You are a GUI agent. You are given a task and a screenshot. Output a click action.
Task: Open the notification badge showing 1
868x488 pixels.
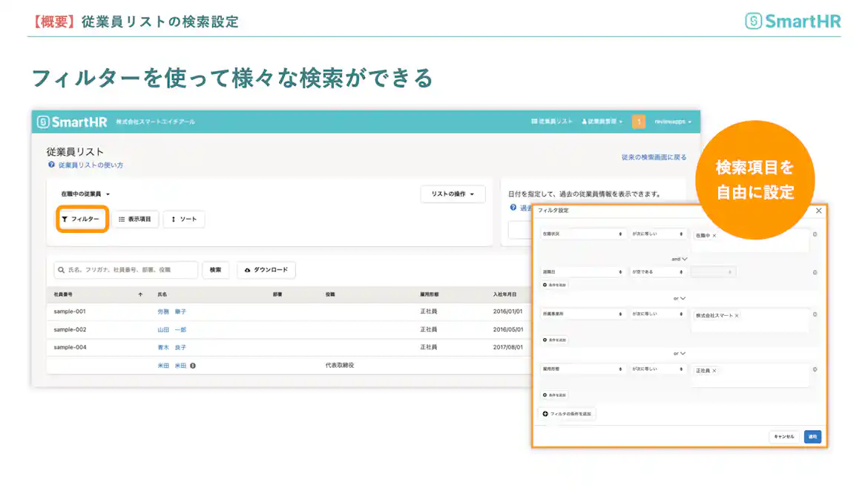click(639, 122)
